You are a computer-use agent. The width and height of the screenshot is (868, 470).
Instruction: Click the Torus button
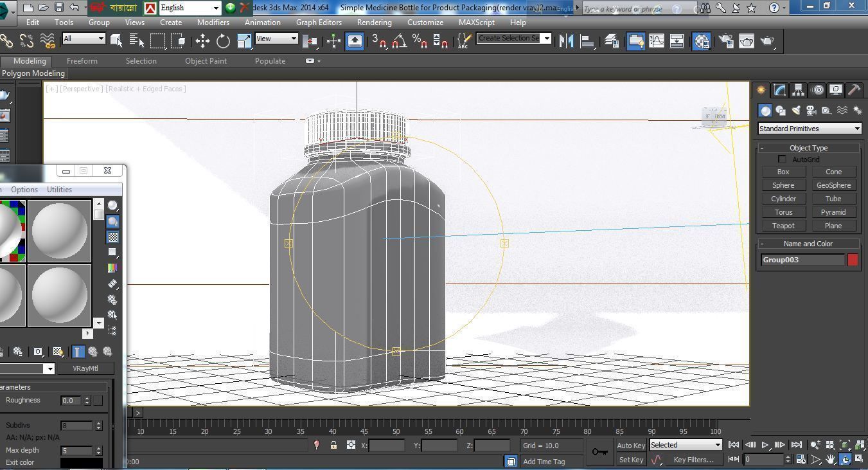[783, 212]
